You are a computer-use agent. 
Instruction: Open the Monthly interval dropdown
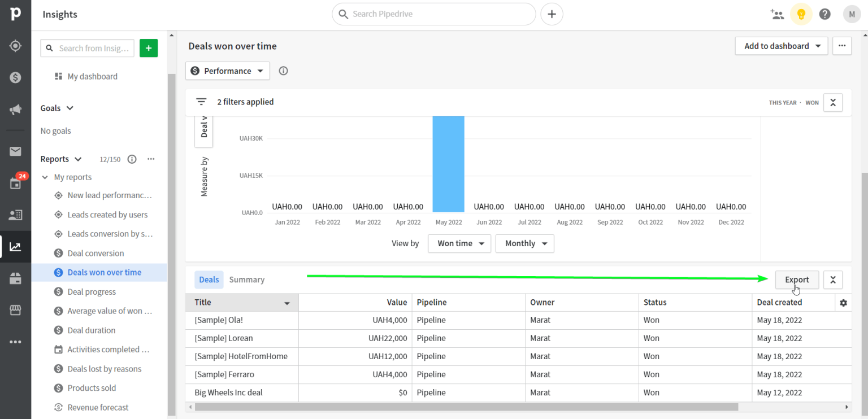click(524, 243)
